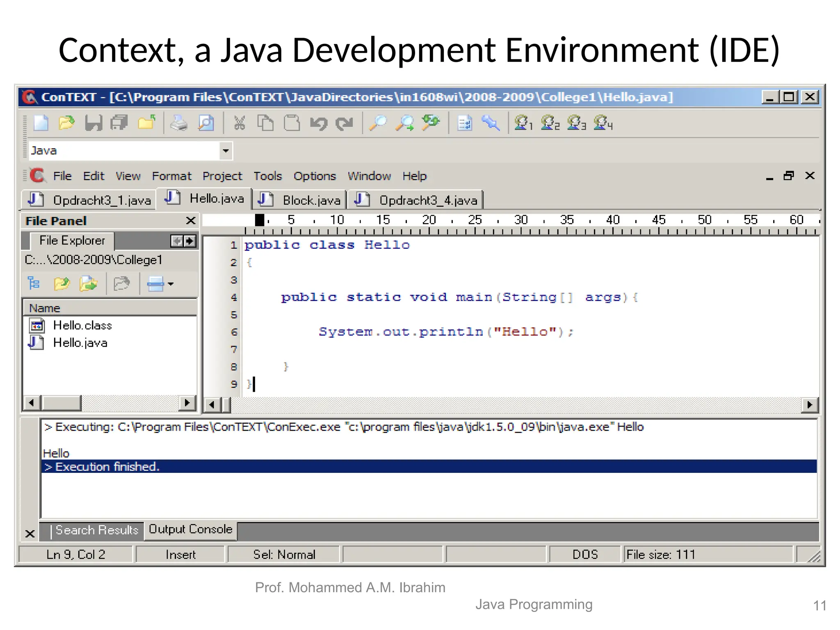
Task: Click the grayed folder icon in File Panel
Action: [121, 283]
